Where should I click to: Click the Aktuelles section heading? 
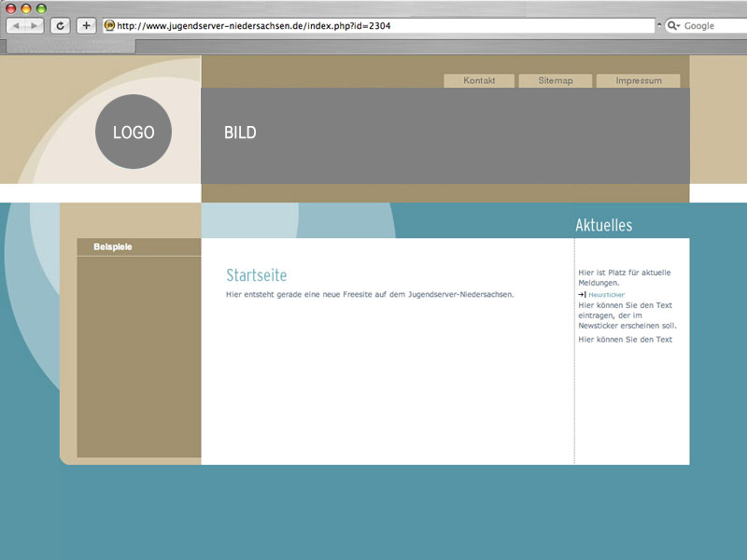[603, 225]
